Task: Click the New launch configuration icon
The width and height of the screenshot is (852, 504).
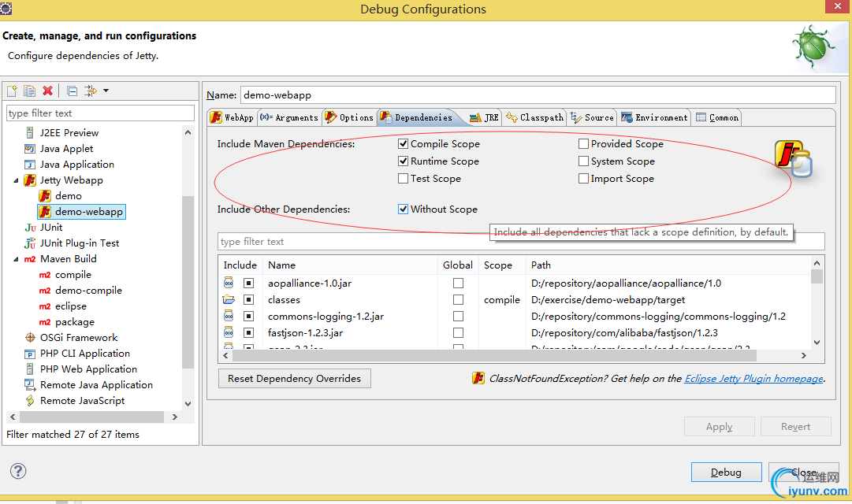Action: 13,91
